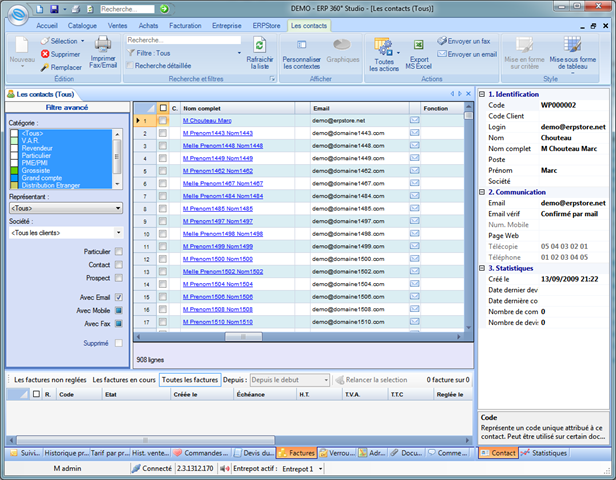Image resolution: width=616 pixels, height=480 pixels.
Task: Open the Accueil ribbon tab
Action: click(x=47, y=26)
